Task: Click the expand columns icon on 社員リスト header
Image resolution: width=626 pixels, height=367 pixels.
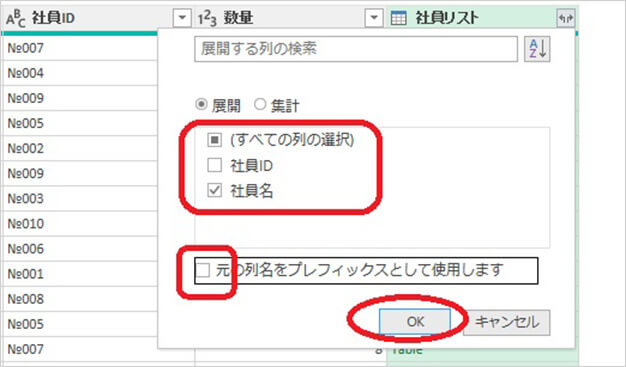Action: (x=566, y=18)
